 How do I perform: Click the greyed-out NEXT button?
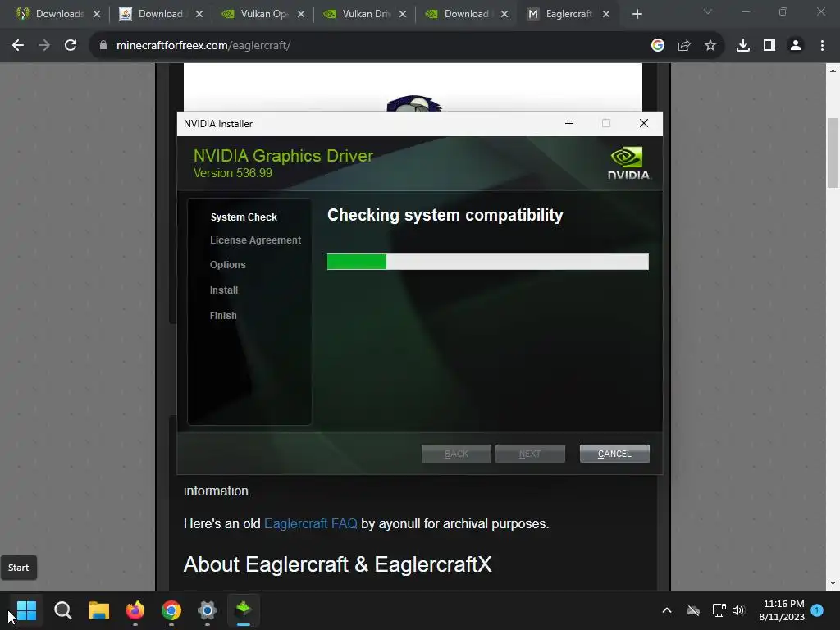[x=530, y=454]
